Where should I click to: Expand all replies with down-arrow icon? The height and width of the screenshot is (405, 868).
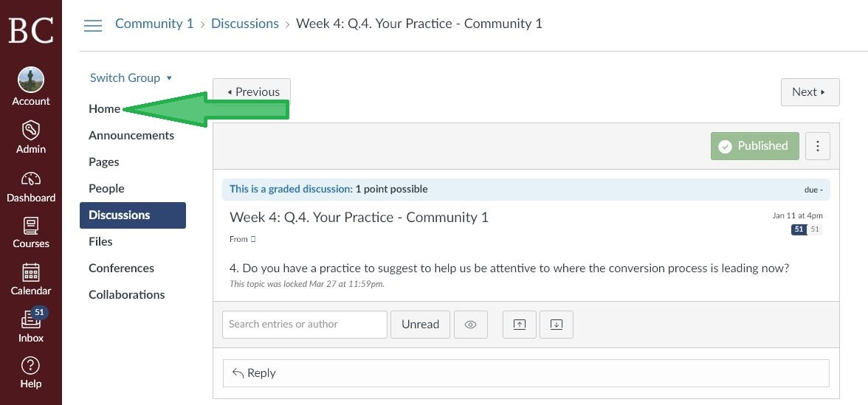pyautogui.click(x=557, y=325)
